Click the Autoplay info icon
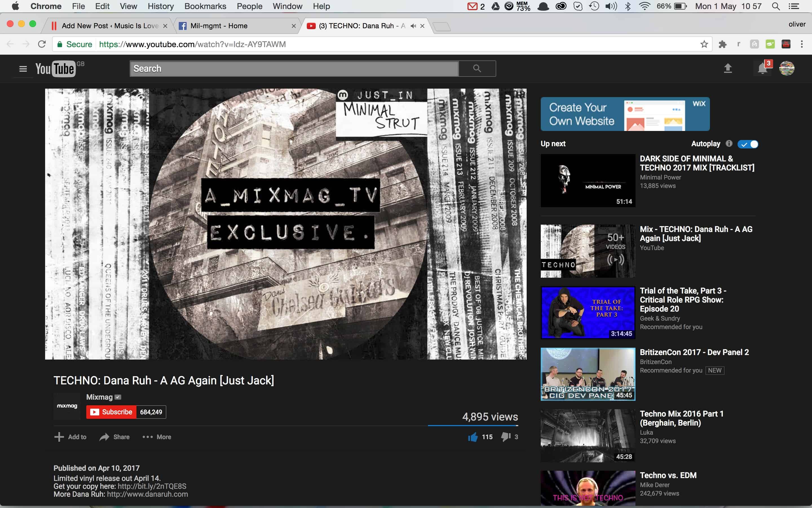This screenshot has height=508, width=812. coord(729,143)
